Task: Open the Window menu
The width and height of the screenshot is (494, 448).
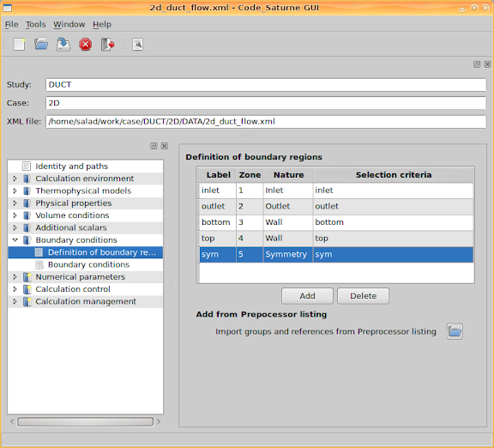Action: tap(69, 24)
